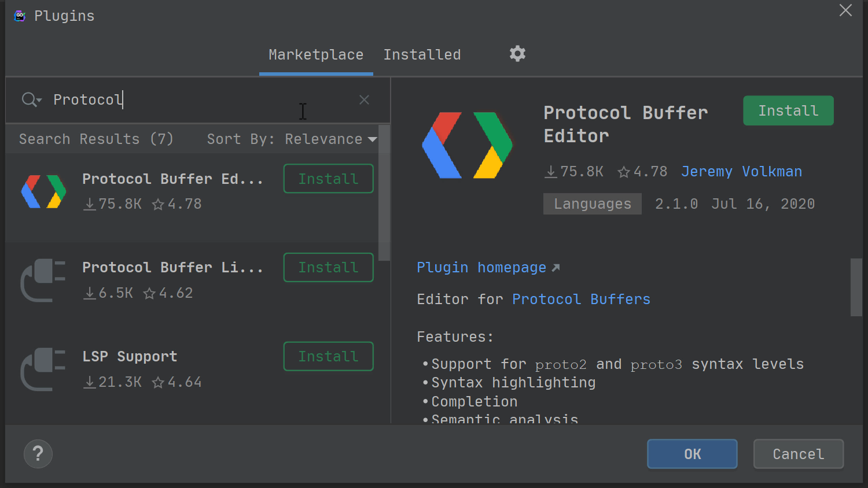Screen dimensions: 868x488
Task: Install the LSP Support plugin
Action: [x=328, y=356]
